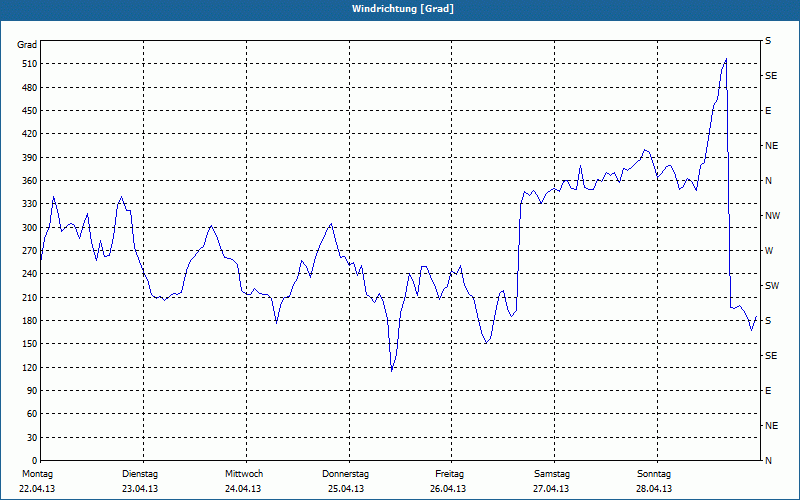Select the 120 degree axis label
The height and width of the screenshot is (500, 800).
click(30, 367)
